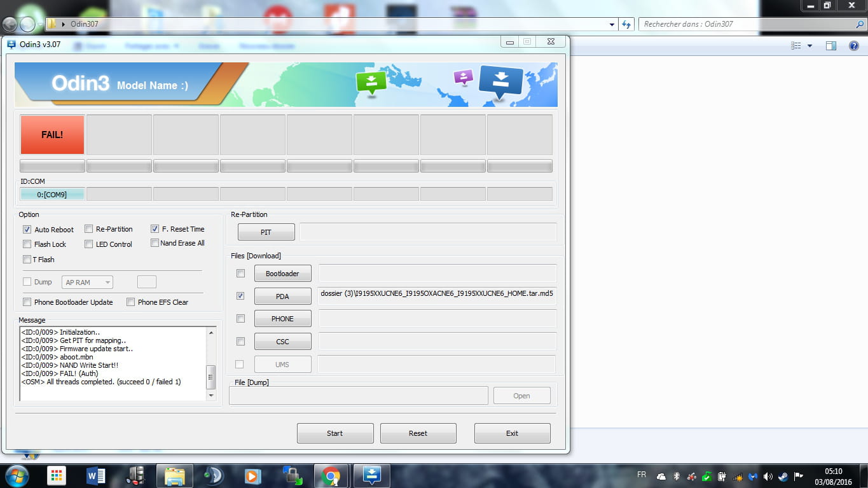The image size is (868, 488).
Task: Open the Action Center flag icon
Action: [x=799, y=476]
